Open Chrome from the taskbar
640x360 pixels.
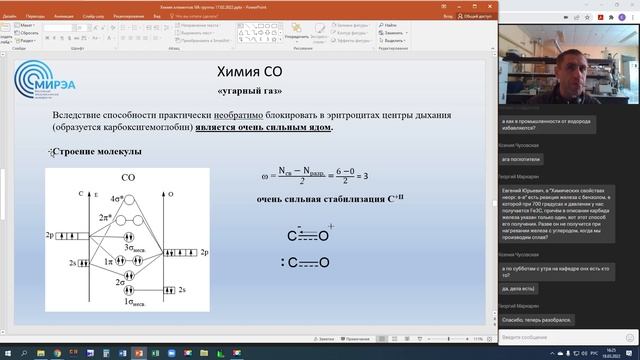[x=57, y=353]
